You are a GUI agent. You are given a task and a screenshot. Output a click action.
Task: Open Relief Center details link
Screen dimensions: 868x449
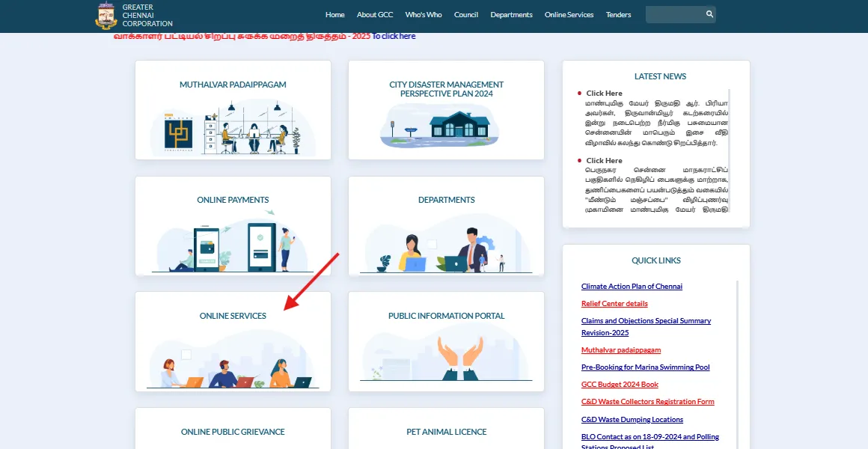pos(614,304)
